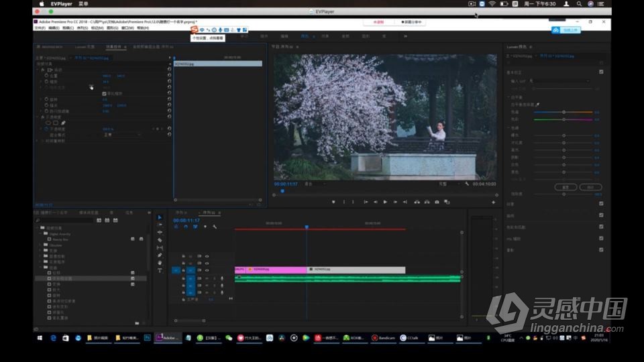Toggle Lumetri Curves section checkbox
Image resolution: width=644 pixels, height=362 pixels.
click(601, 215)
